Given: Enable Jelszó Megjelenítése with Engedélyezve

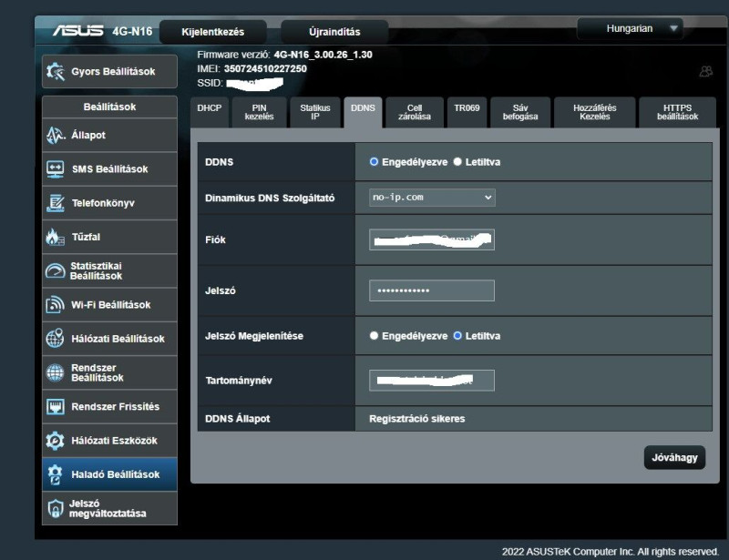Looking at the screenshot, I should click(x=374, y=335).
